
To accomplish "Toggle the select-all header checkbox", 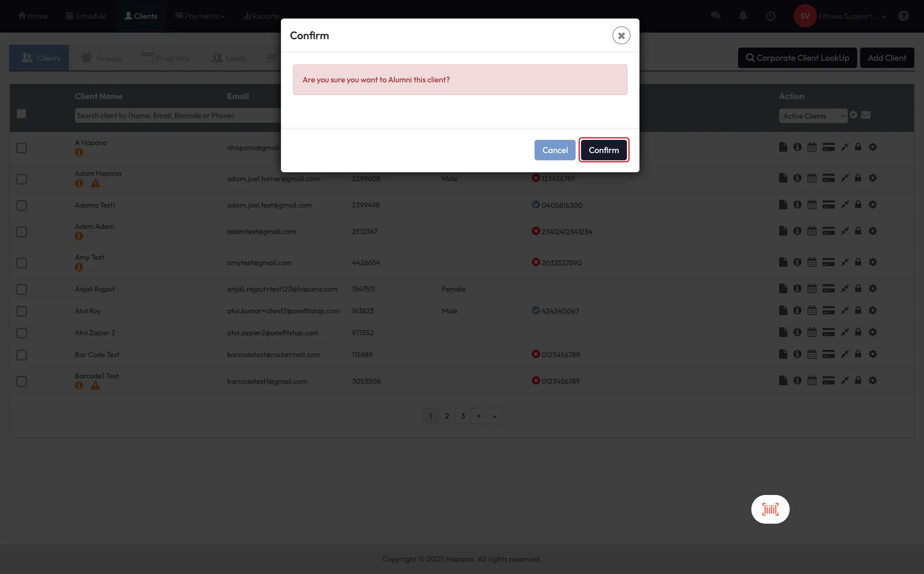I will click(x=21, y=114).
